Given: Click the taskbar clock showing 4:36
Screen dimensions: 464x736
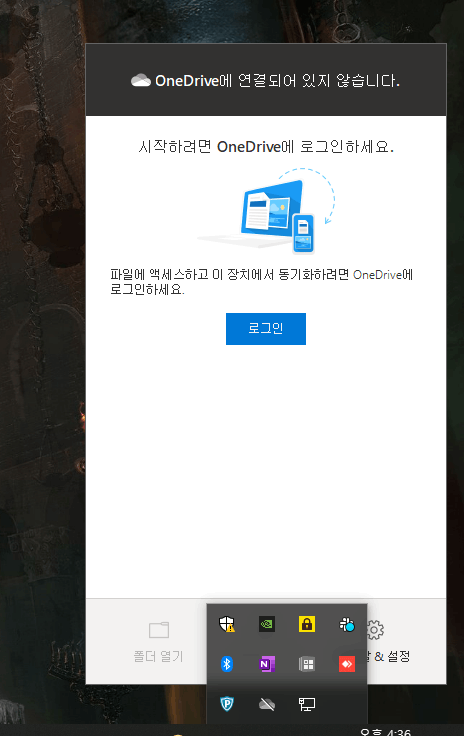Looking at the screenshot, I should 386,732.
